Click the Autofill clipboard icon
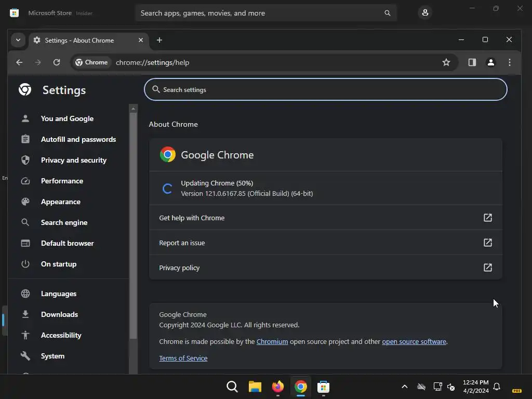 [x=25, y=139]
